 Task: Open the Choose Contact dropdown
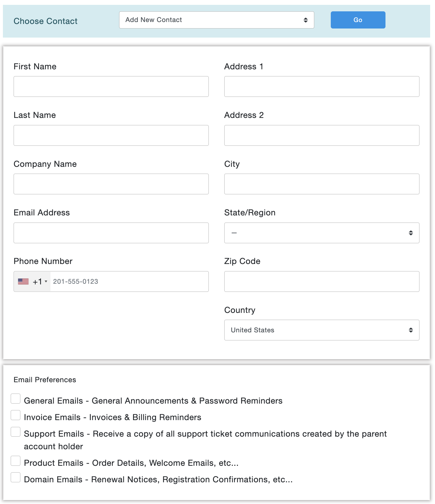click(216, 20)
